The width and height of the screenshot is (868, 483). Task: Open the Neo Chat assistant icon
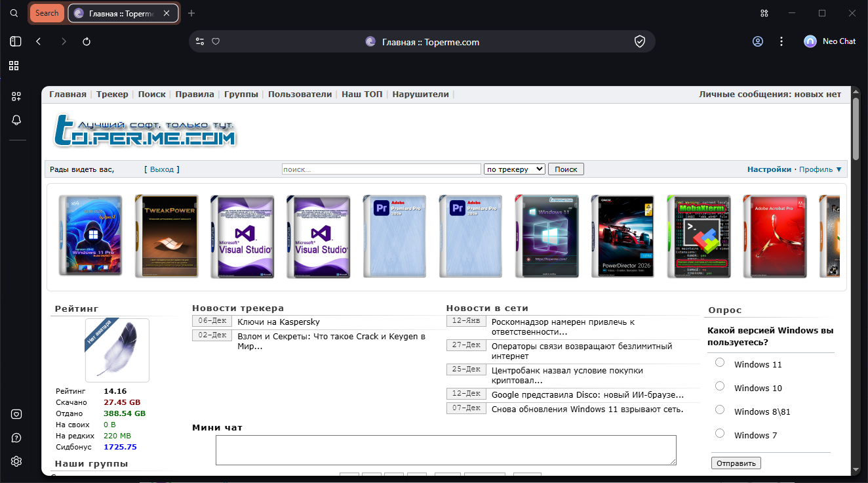(810, 41)
